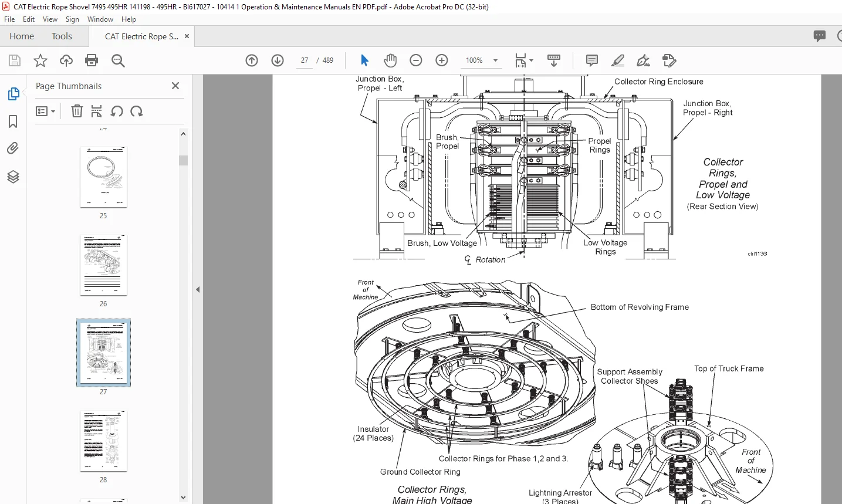Click the 100% zoom value field
The image size is (842, 504).
pyautogui.click(x=474, y=60)
